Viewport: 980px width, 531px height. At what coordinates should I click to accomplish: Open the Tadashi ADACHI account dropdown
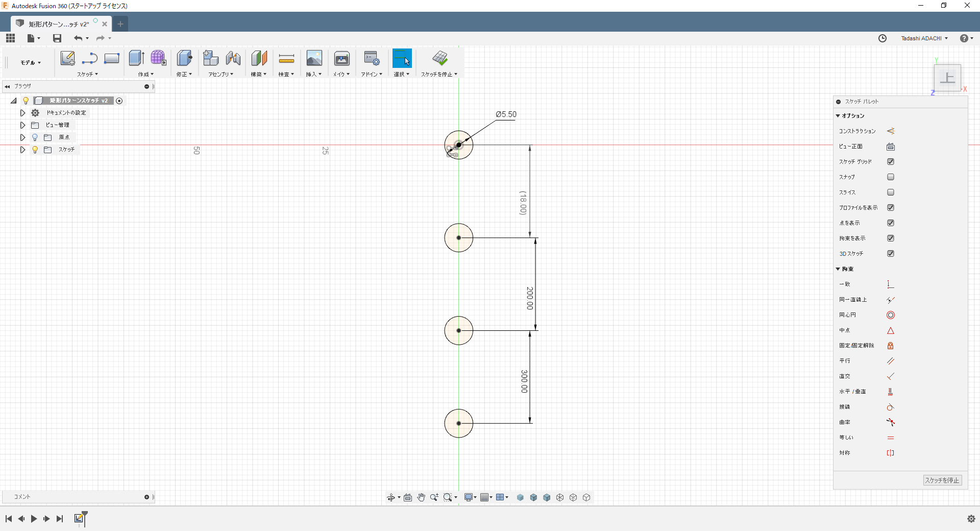pos(924,38)
